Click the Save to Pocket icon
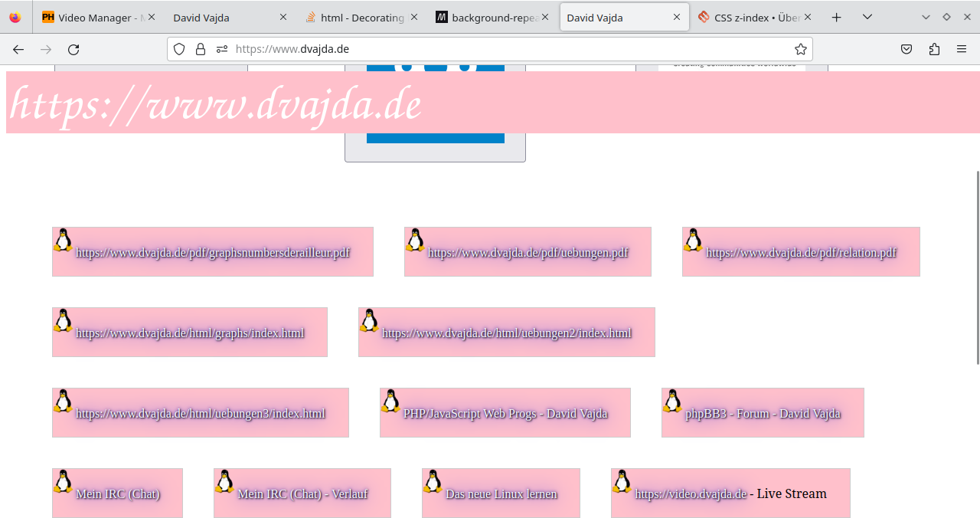This screenshot has width=980, height=518. [906, 48]
